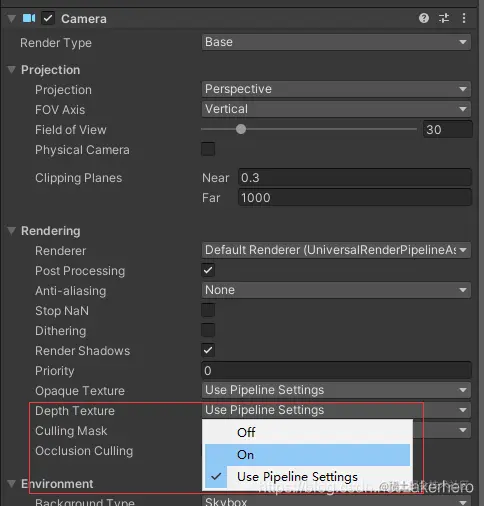Toggle the Dithering checkbox
The image size is (484, 506).
click(x=208, y=330)
